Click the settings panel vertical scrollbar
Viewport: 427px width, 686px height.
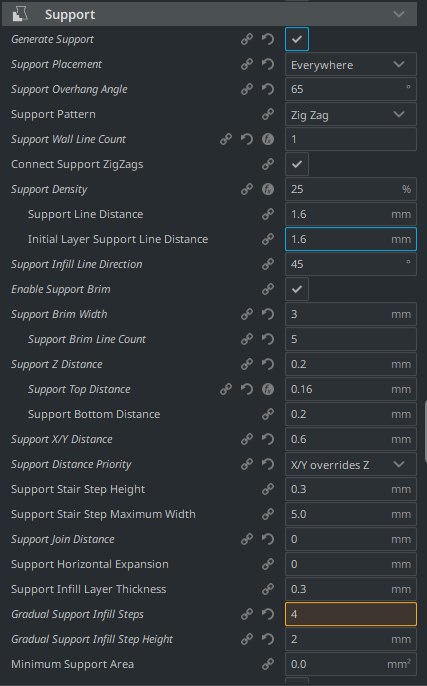coord(425,431)
